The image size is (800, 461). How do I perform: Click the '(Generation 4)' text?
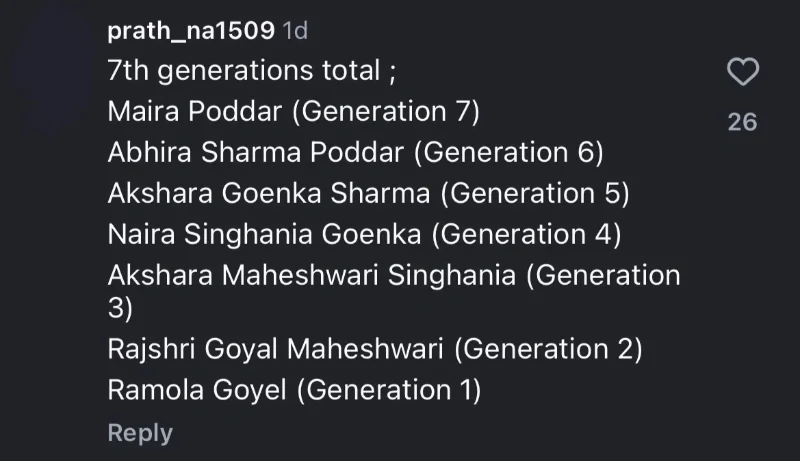pos(526,233)
